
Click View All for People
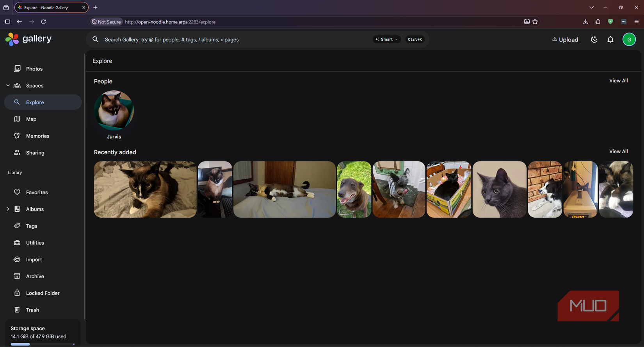(619, 80)
